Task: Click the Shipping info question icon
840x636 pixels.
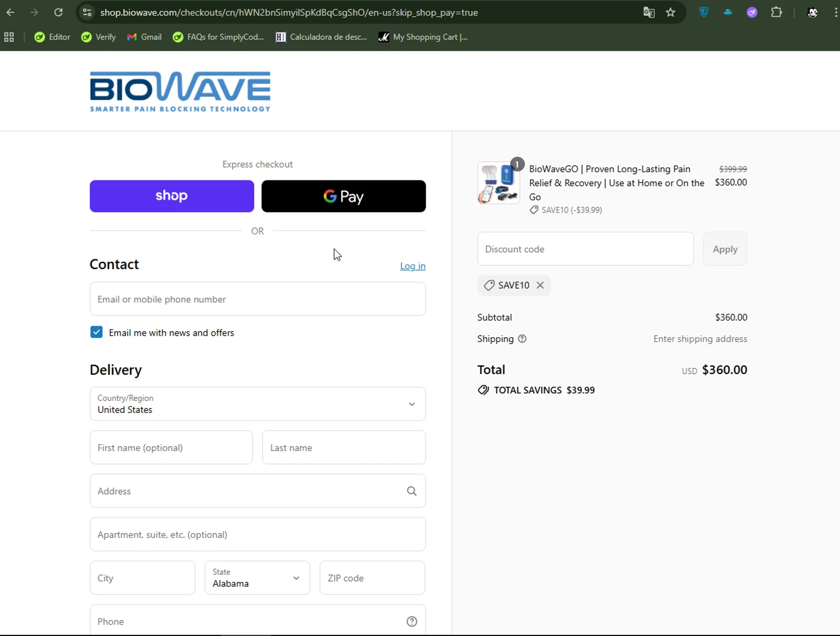Action: click(x=522, y=338)
